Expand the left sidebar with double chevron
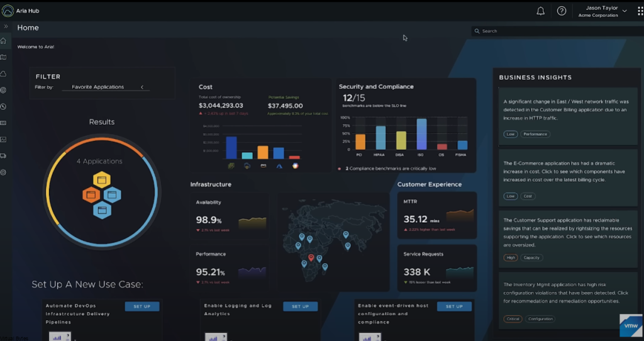Image resolution: width=644 pixels, height=341 pixels. [6, 26]
